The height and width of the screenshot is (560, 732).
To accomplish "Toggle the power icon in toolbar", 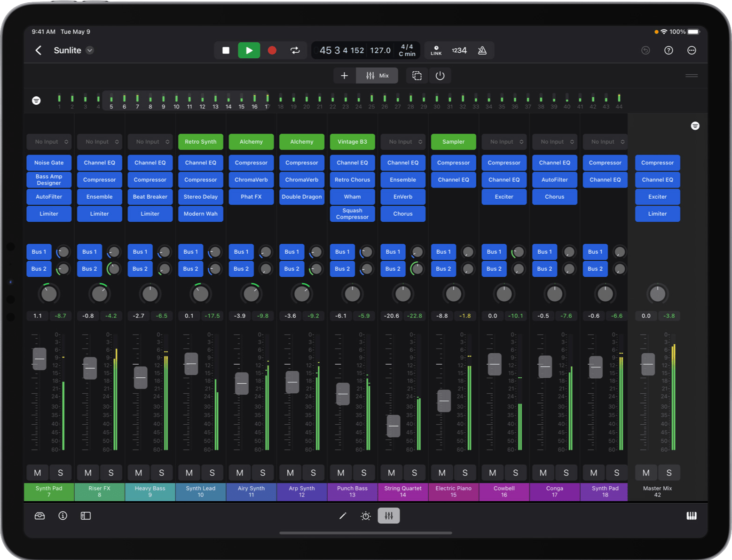I will 440,76.
